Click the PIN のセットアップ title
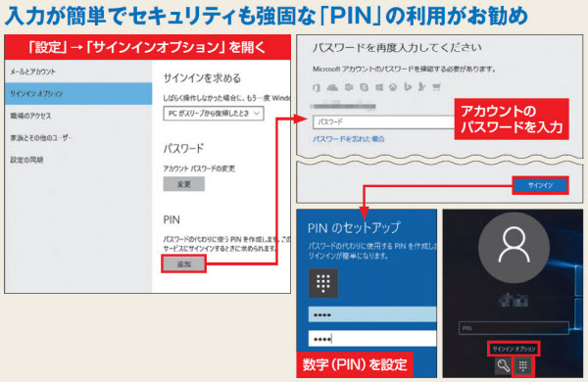 pos(354,228)
